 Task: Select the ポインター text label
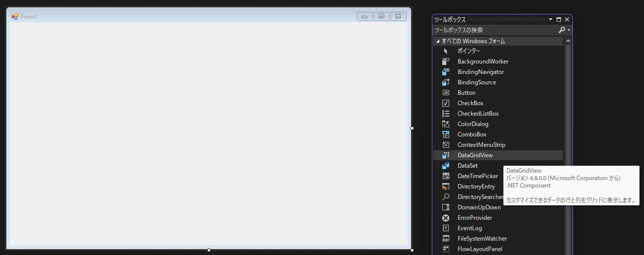click(x=469, y=51)
